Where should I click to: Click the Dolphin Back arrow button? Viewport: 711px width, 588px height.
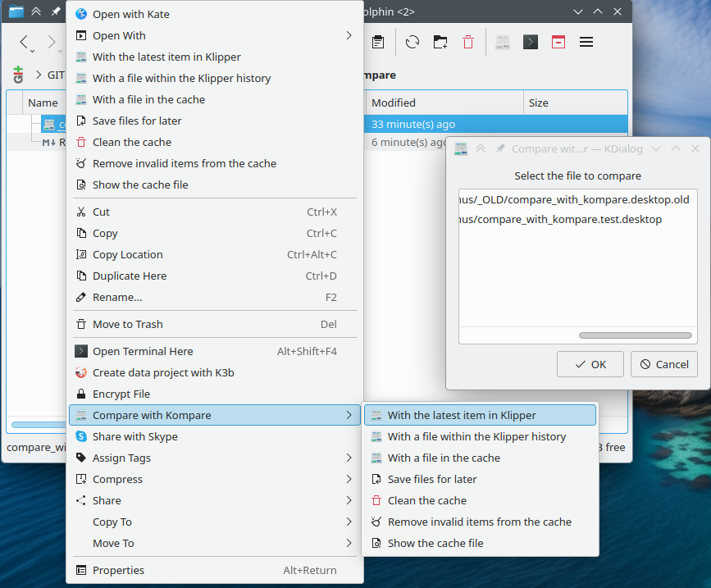(25, 42)
